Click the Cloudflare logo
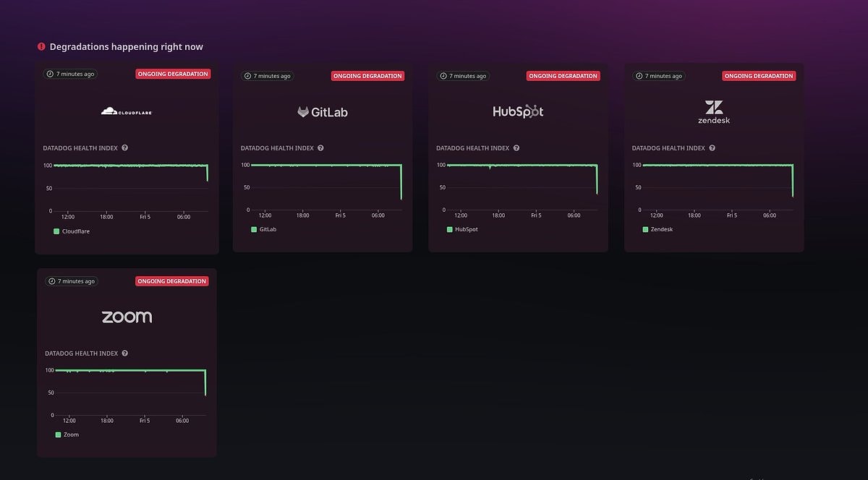 (x=127, y=111)
